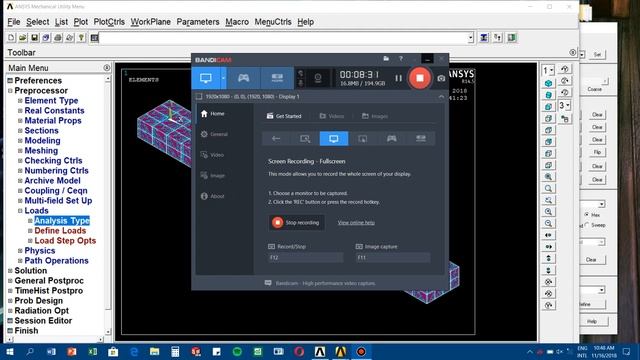Select the Sweep radio button
This screenshot has height=360, width=640.
(587, 225)
